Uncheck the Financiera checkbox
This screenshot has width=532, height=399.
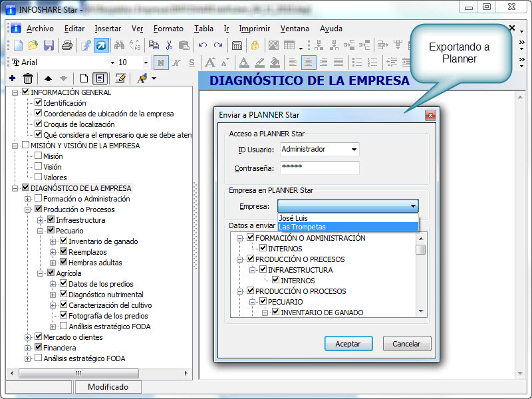pyautogui.click(x=39, y=347)
